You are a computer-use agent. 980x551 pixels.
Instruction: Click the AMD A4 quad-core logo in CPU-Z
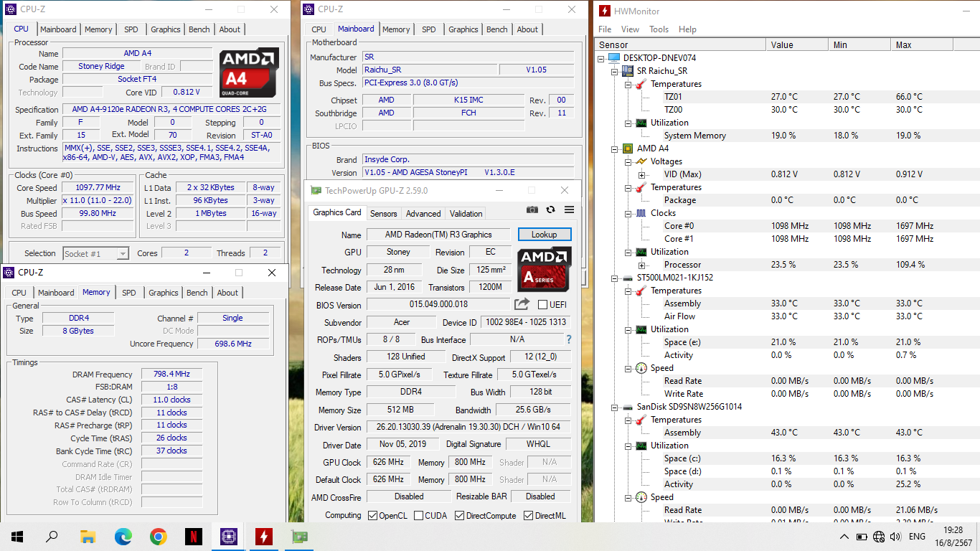(x=249, y=72)
